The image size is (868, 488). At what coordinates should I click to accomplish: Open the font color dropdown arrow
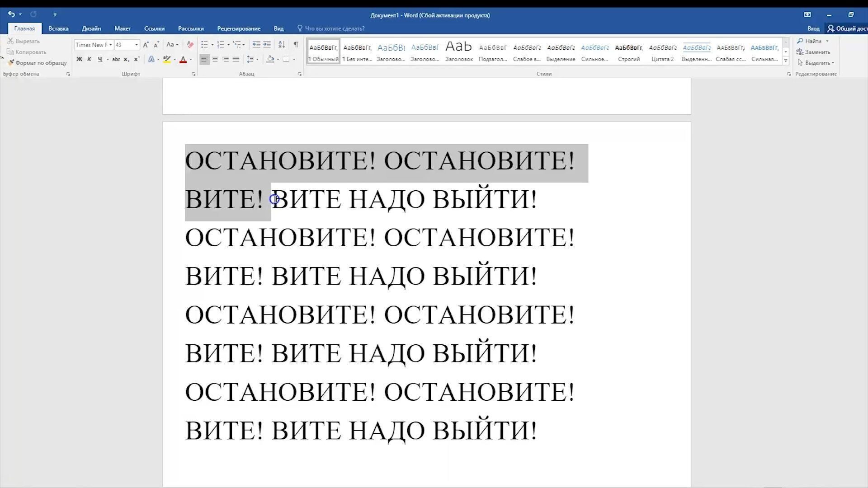click(x=191, y=59)
